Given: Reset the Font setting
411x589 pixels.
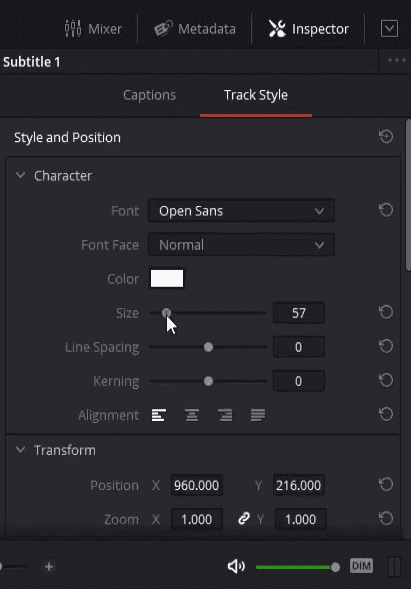Looking at the screenshot, I should click(x=386, y=210).
